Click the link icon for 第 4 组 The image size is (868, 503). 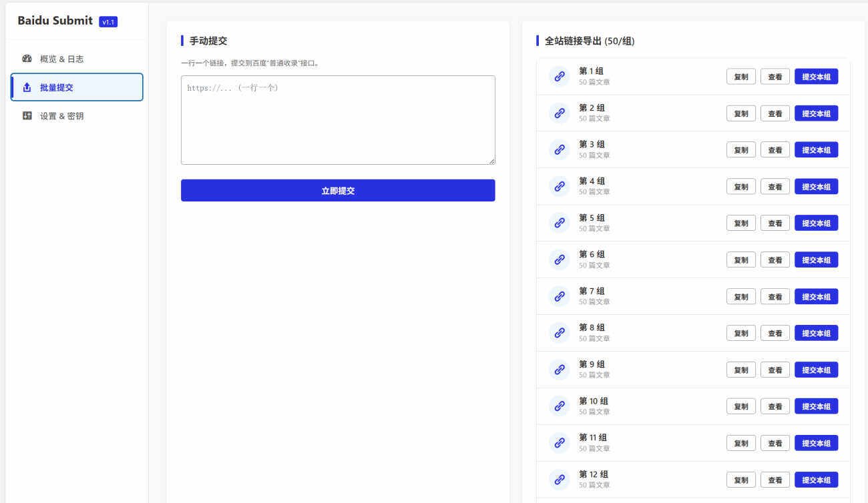(x=560, y=187)
